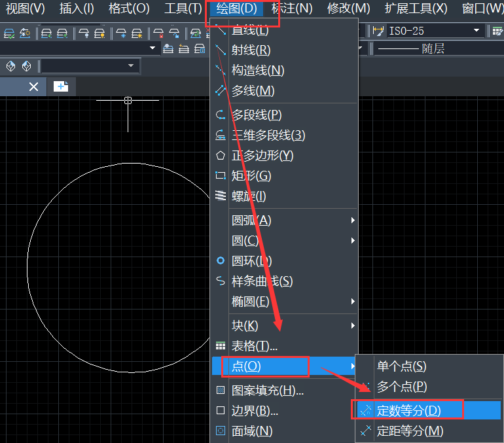
Task: Turn on all layers with yellow bulb icon
Action: click(x=99, y=33)
